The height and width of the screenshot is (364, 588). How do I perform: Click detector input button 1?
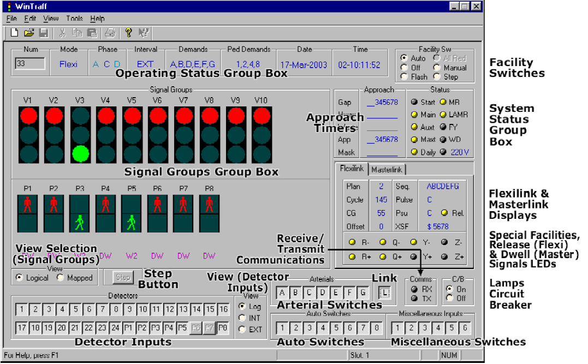22,309
